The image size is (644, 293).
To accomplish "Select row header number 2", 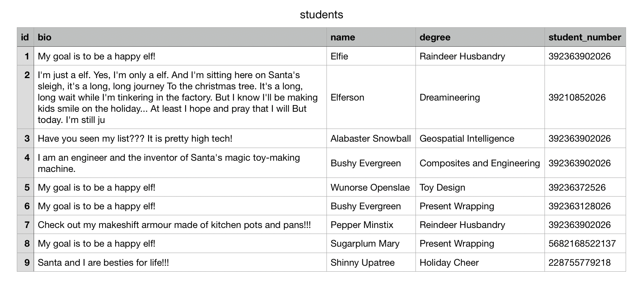I will click(x=25, y=97).
